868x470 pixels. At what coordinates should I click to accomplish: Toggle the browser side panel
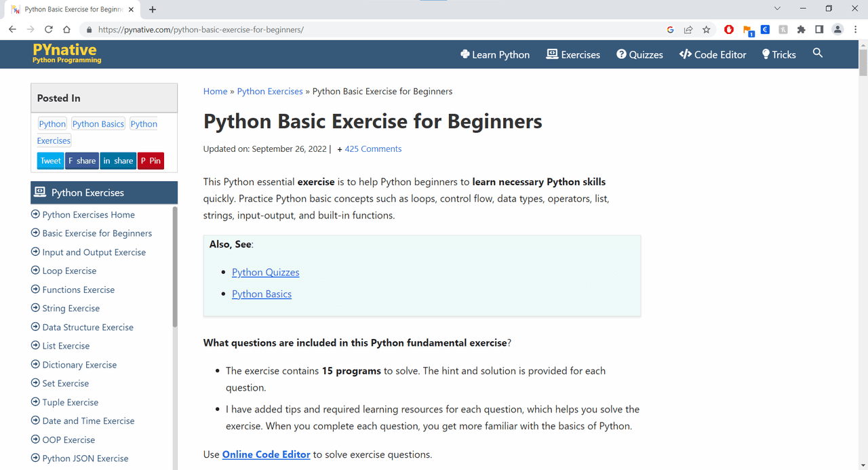tap(819, 30)
